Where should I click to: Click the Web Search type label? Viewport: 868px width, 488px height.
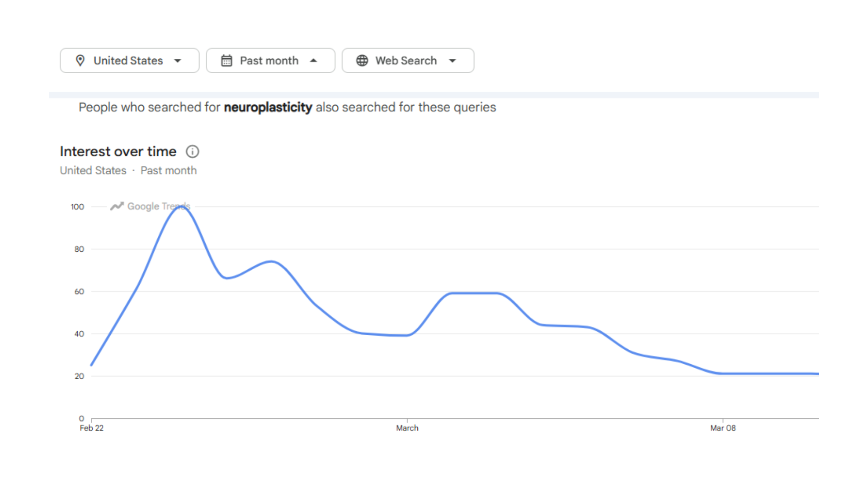tap(406, 61)
